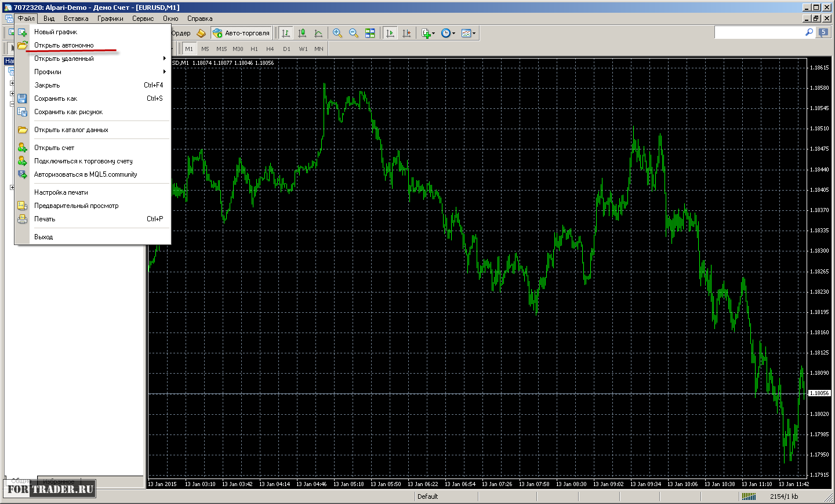835x504 pixels.
Task: Click the Сохранить как рисунок icon
Action: (22, 112)
